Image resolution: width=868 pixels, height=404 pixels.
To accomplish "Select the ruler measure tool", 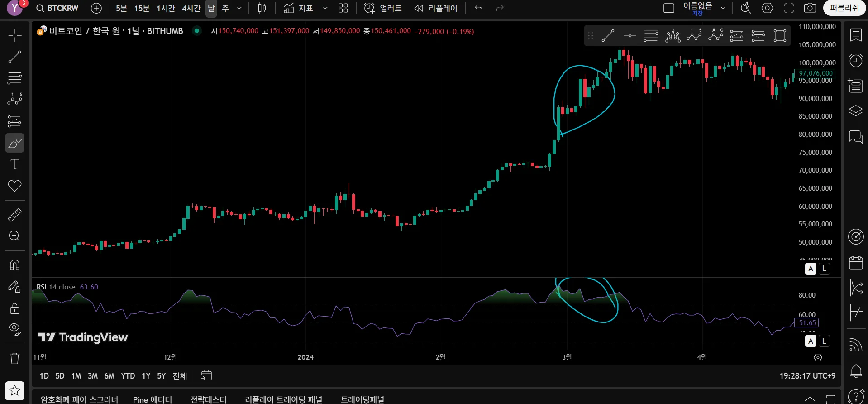I will 14,215.
